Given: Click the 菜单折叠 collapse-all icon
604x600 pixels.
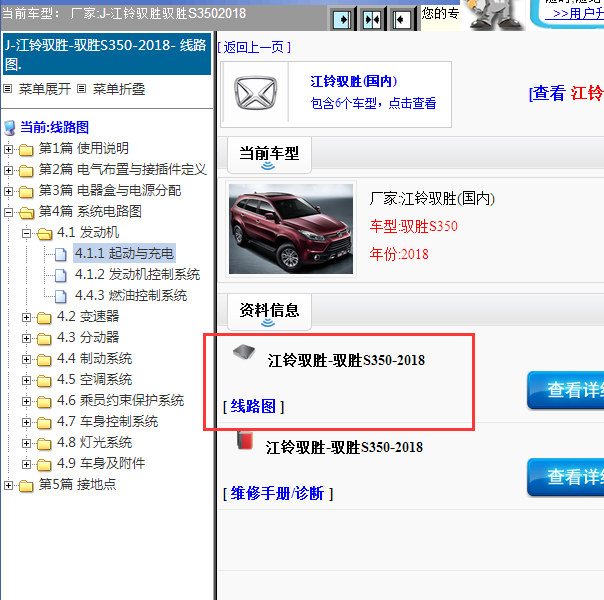Looking at the screenshot, I should pos(81,89).
